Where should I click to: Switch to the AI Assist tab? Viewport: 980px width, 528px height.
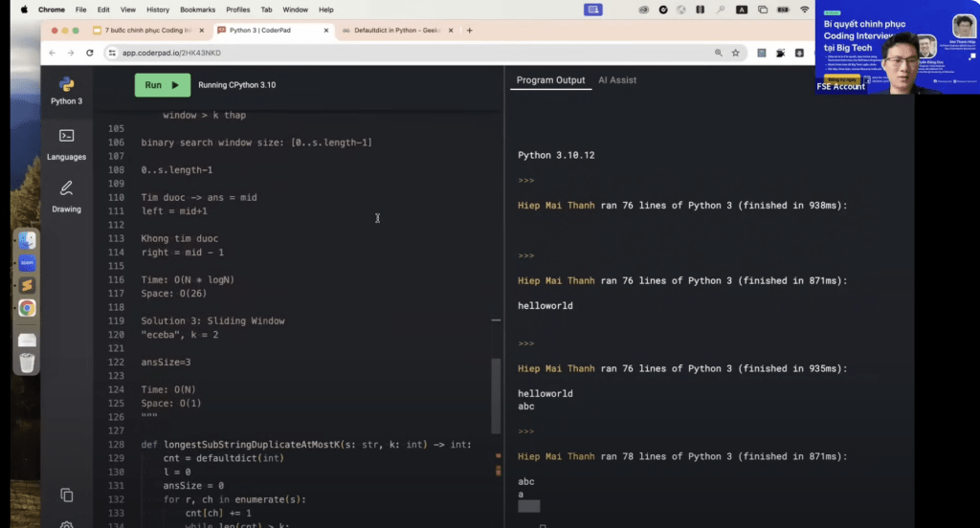617,80
